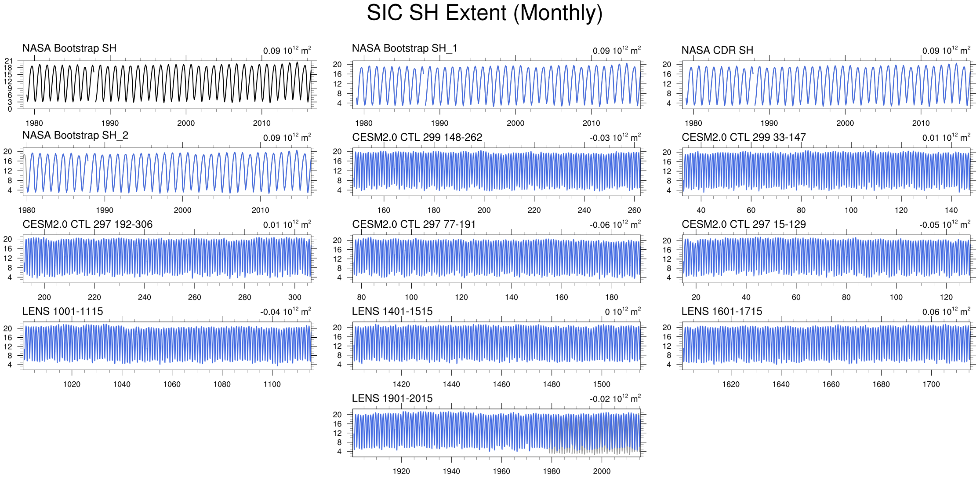Click the SIC SH Extent (Monthly) title

point(484,13)
